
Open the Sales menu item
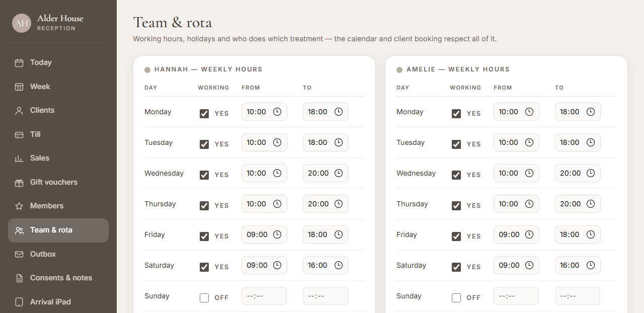tap(58, 159)
